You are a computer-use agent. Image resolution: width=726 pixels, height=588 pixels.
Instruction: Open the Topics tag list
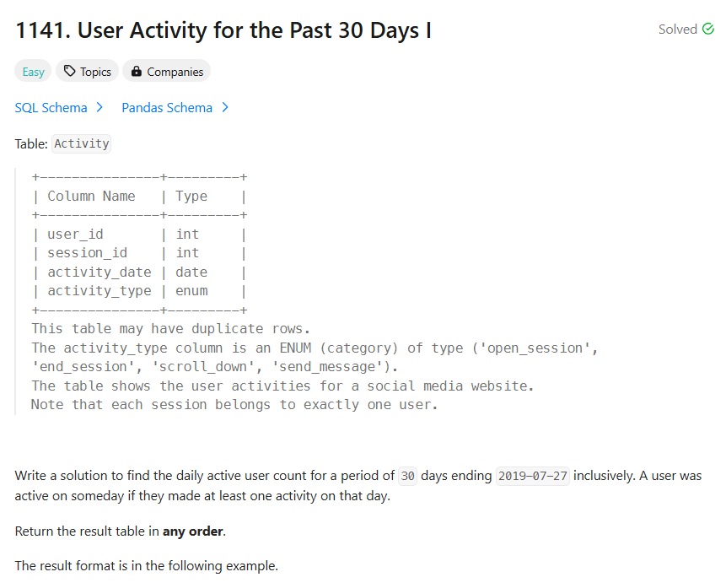coord(87,72)
